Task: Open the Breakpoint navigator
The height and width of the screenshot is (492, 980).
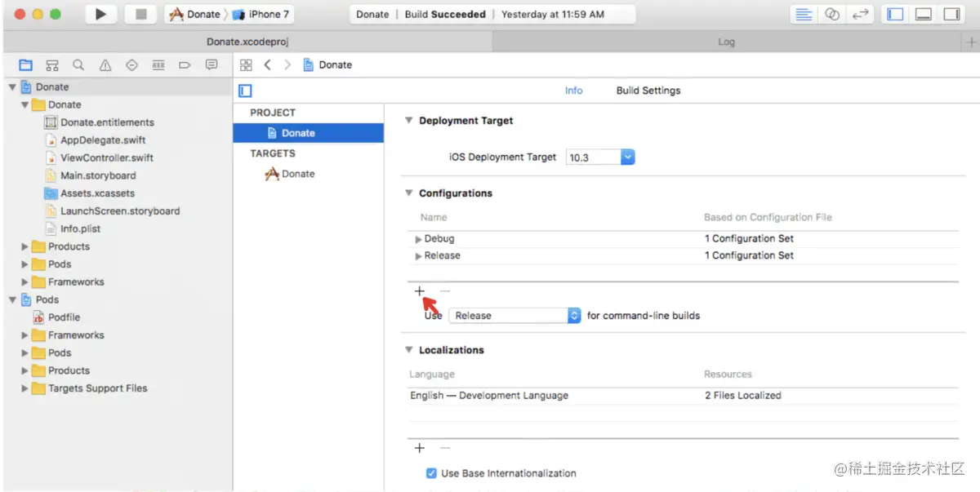Action: (185, 65)
